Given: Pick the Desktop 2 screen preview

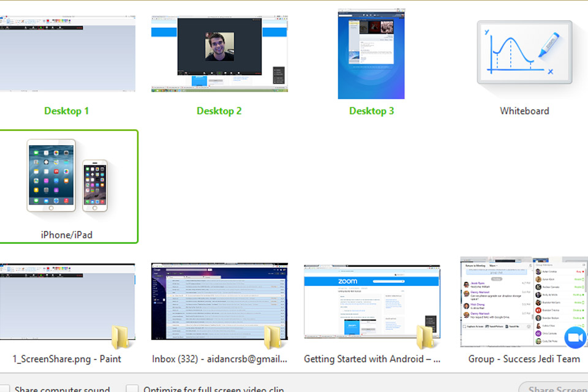Looking at the screenshot, I should (x=219, y=53).
